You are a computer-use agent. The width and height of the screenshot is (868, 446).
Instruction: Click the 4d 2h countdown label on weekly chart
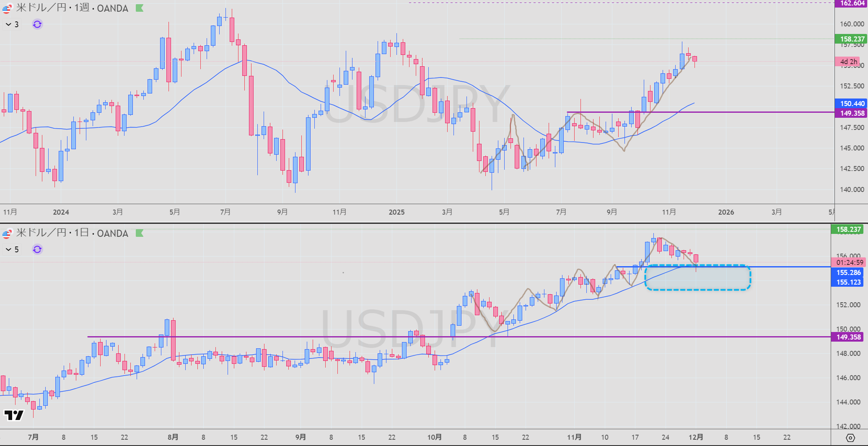click(848, 62)
